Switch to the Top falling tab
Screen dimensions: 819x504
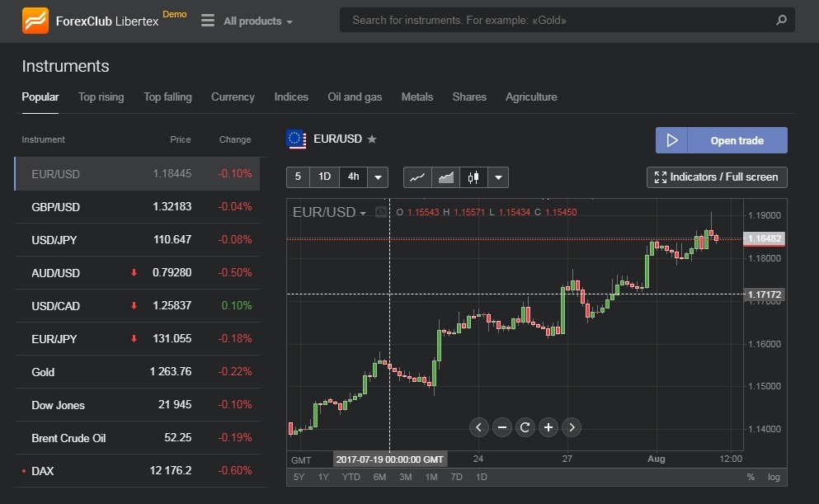coord(167,97)
